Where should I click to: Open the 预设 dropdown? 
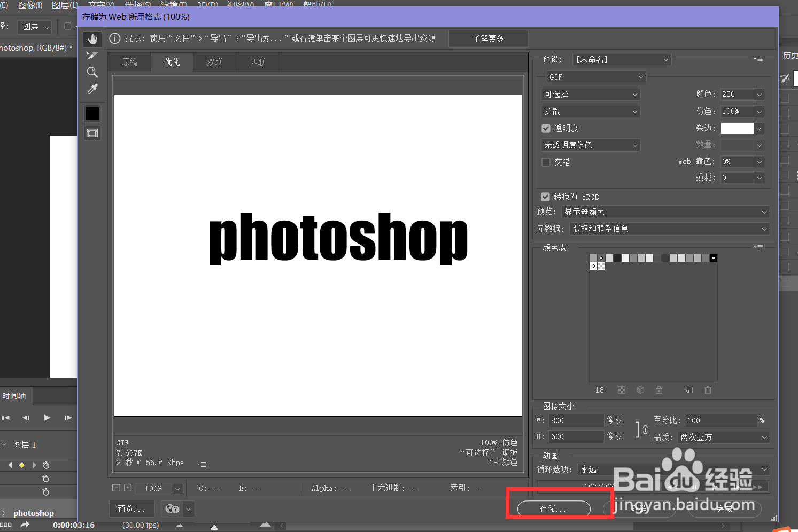point(622,59)
